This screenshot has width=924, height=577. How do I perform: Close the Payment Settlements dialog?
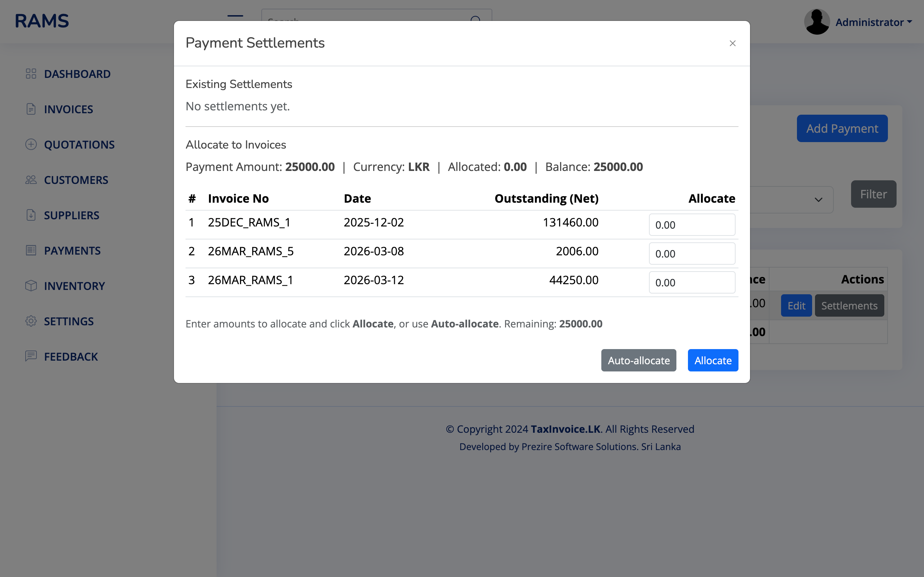click(732, 44)
